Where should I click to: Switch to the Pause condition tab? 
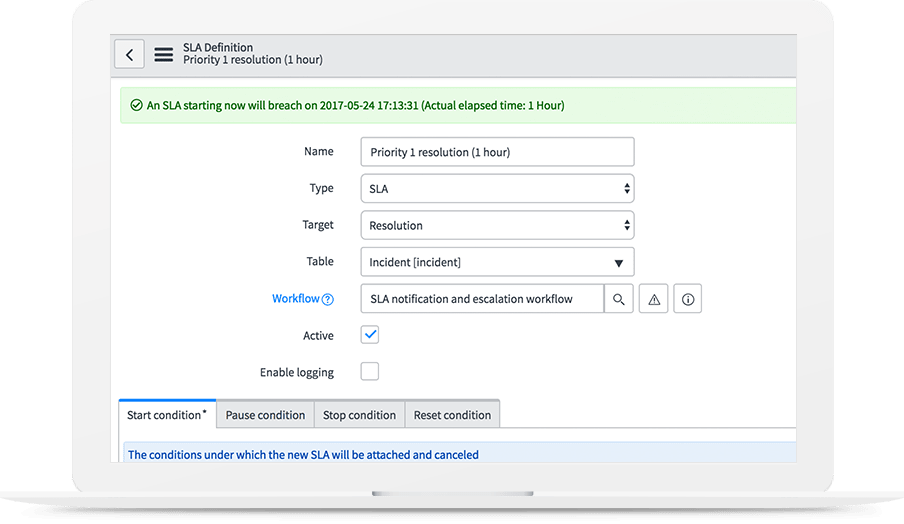coord(265,415)
